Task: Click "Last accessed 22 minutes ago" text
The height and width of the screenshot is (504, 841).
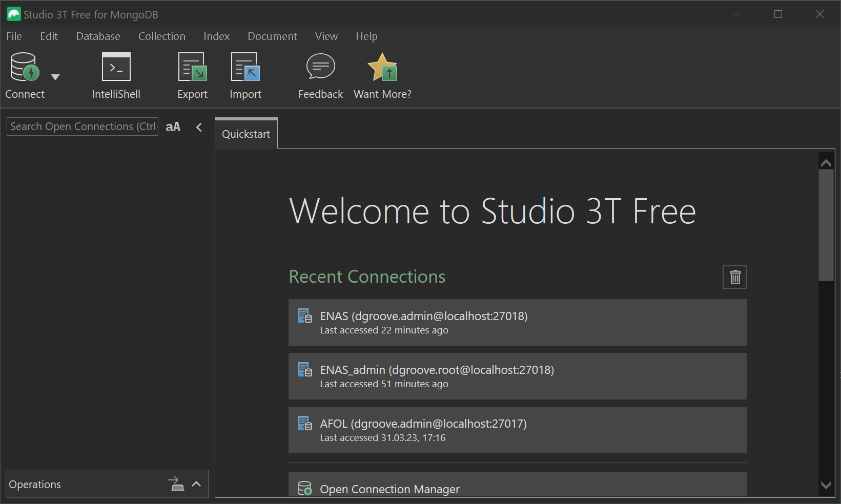Action: point(384,330)
